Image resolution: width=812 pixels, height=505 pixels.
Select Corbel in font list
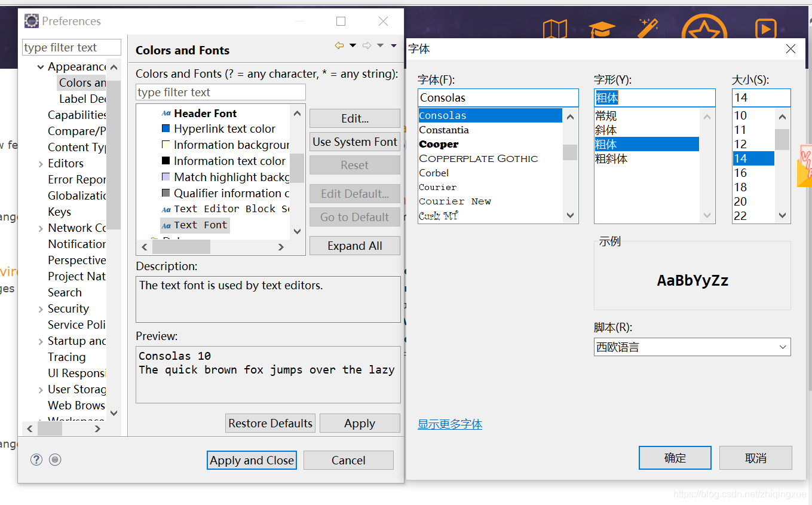[434, 173]
